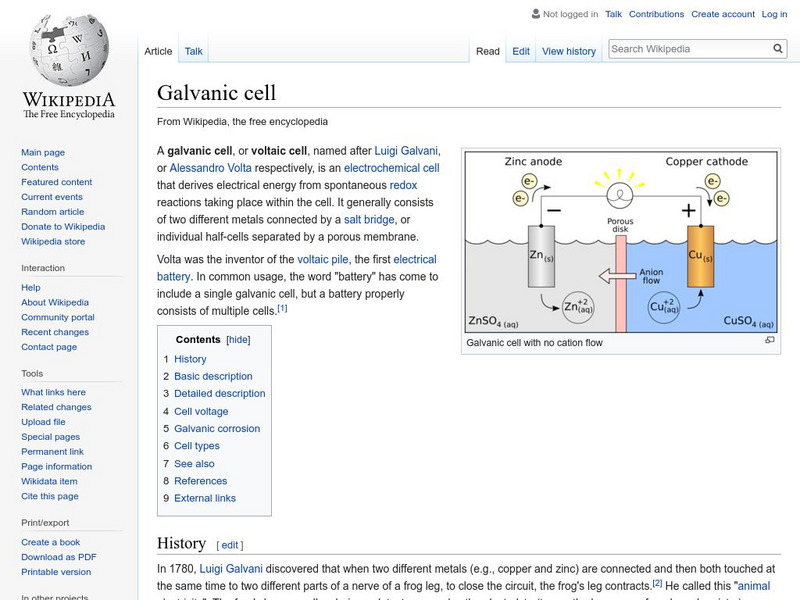Jump to See also section
Viewport: 800px width, 600px height.
(x=194, y=464)
